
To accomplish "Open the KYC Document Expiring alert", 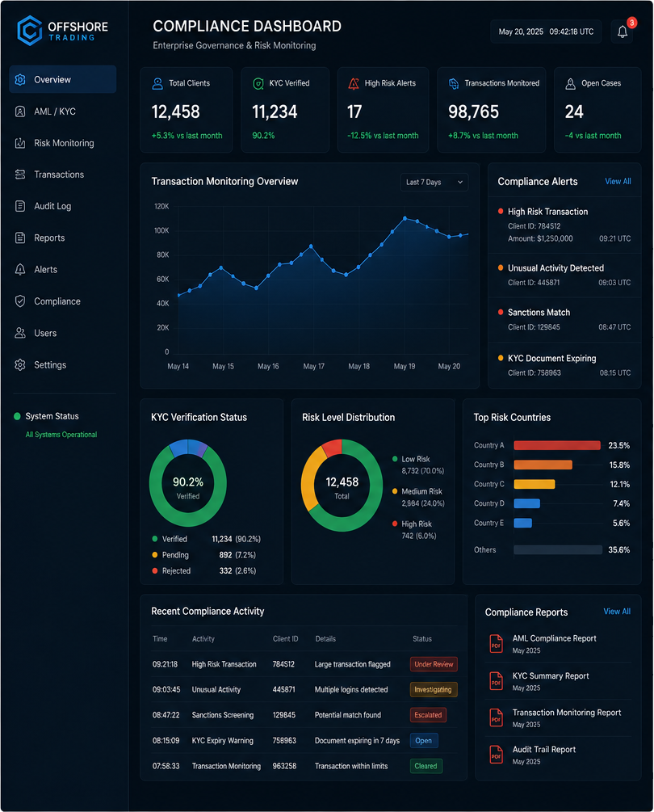I will click(x=564, y=365).
